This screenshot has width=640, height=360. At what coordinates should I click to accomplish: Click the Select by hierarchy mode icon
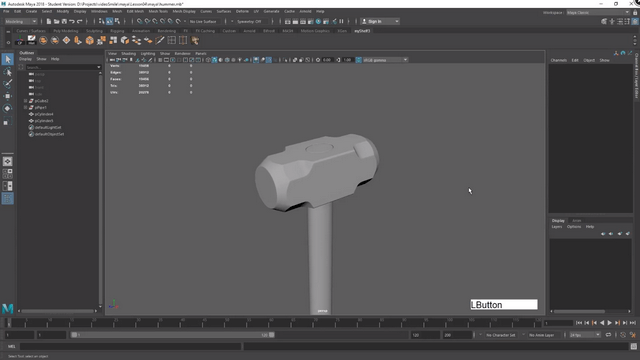pos(102,21)
